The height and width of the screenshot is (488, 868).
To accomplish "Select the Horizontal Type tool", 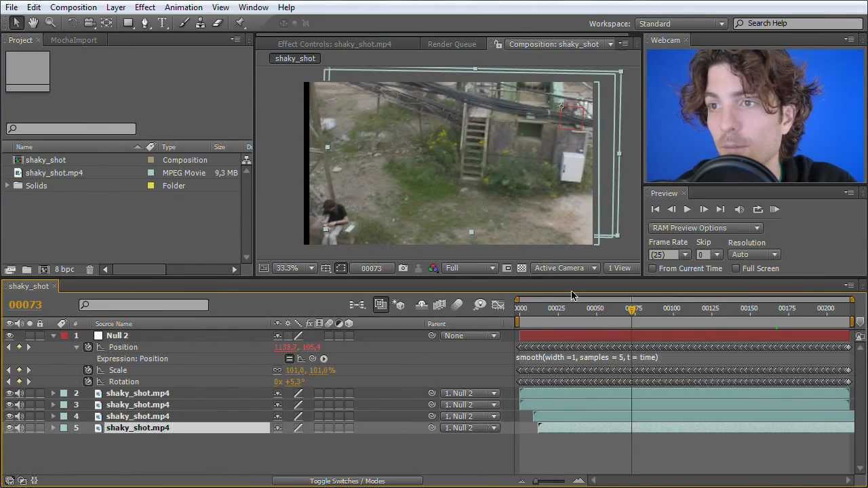I will [x=163, y=23].
